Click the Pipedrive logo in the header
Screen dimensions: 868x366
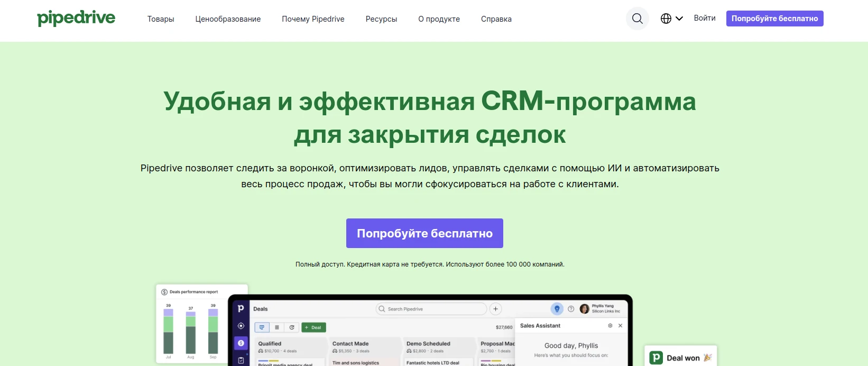tap(76, 19)
